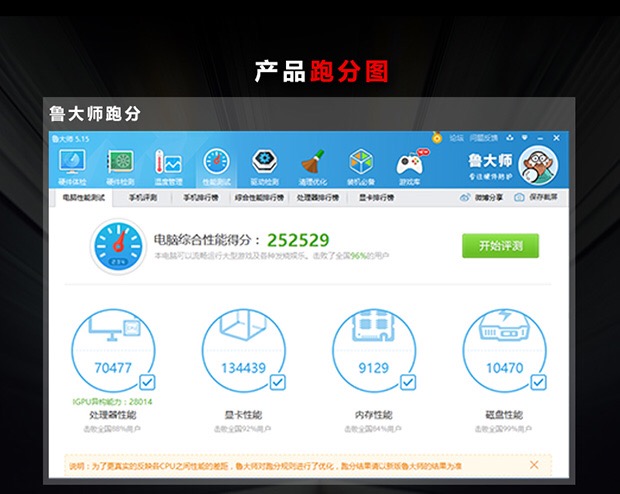This screenshot has height=494, width=620.
Task: Dismiss the orange notice bar with X
Action: 534,465
